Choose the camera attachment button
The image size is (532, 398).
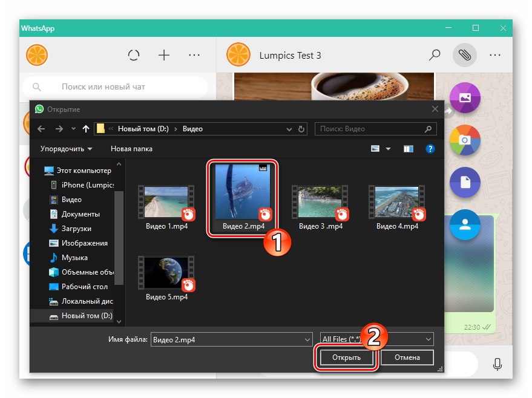465,140
